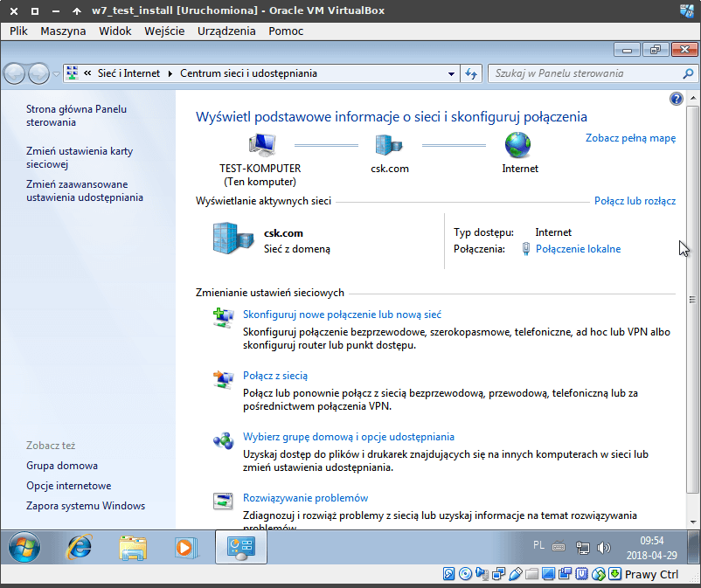
Task: Click the scrollbar down arrow
Action: pyautogui.click(x=692, y=522)
